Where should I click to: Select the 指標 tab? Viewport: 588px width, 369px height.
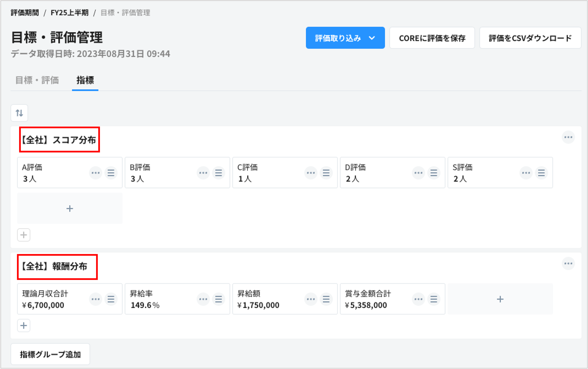pos(85,80)
